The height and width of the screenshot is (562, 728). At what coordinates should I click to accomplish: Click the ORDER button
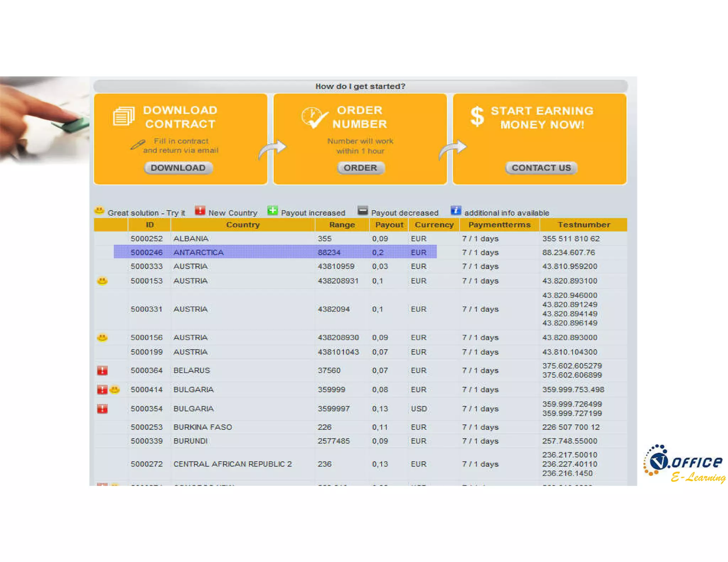click(360, 168)
